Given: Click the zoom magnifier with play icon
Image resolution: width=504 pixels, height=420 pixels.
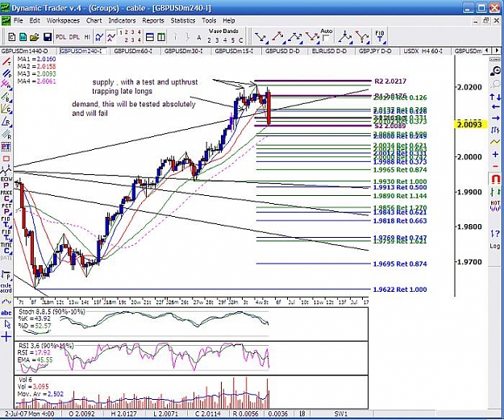Looking at the screenshot, I should [495, 71].
